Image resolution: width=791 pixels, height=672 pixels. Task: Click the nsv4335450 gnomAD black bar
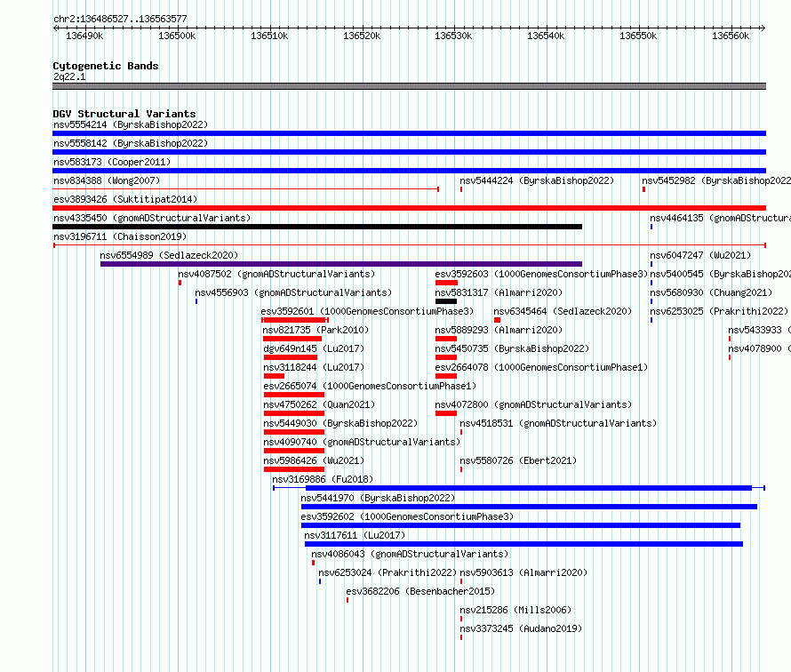(317, 227)
